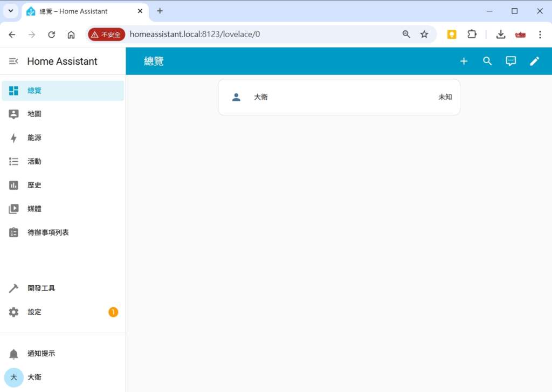Screen dimensions: 552x392
Task: Open 媒體 media browser
Action: (x=34, y=209)
